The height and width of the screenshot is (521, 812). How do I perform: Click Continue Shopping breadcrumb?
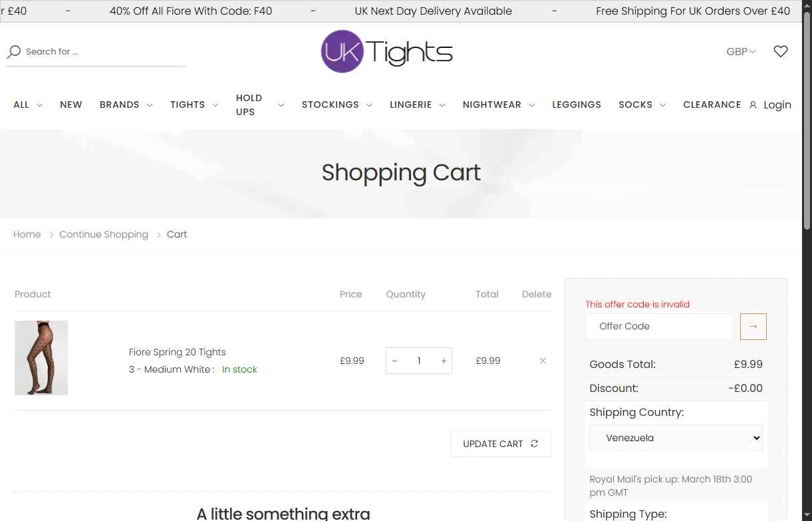[x=104, y=234]
